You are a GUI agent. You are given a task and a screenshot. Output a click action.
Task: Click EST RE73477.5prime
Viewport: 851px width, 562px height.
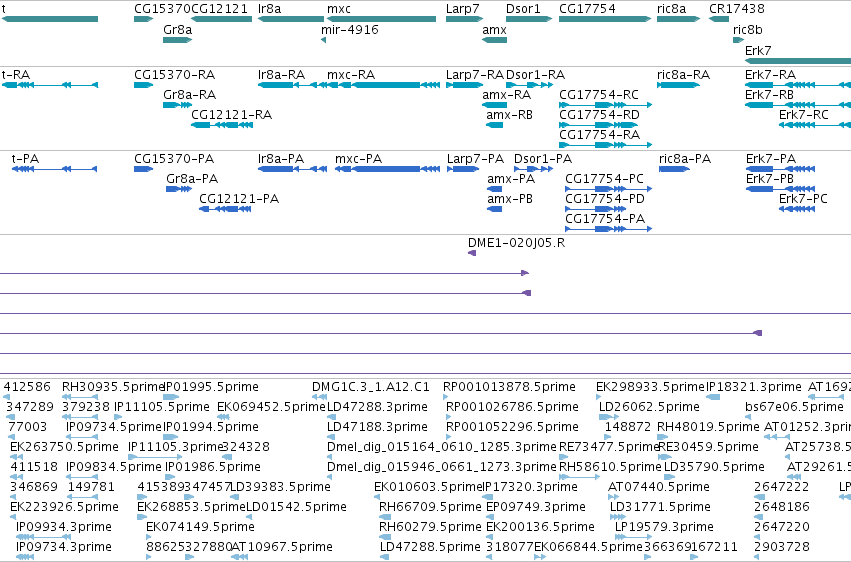tap(562, 457)
